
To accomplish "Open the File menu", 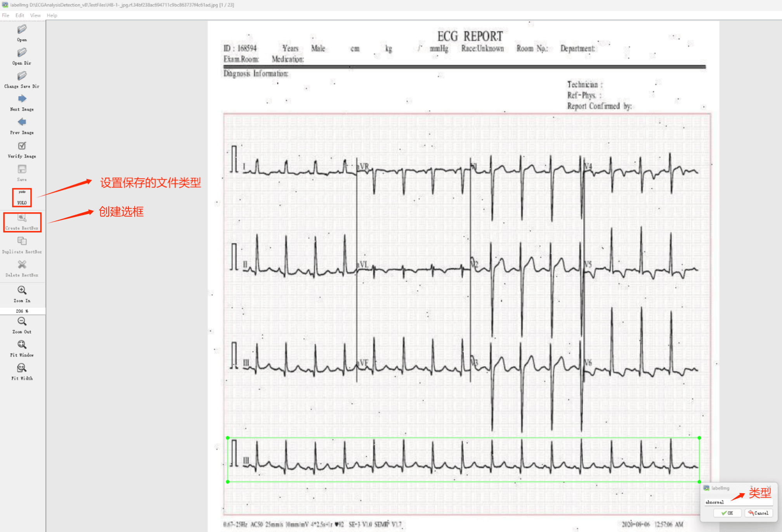I will (5, 16).
